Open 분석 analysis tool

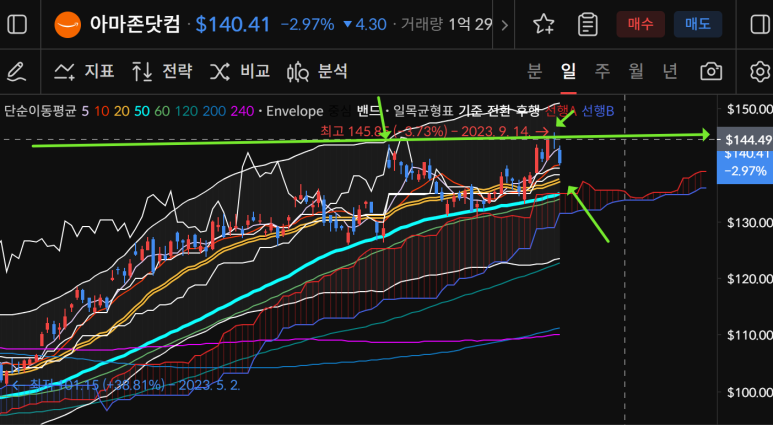(x=317, y=72)
